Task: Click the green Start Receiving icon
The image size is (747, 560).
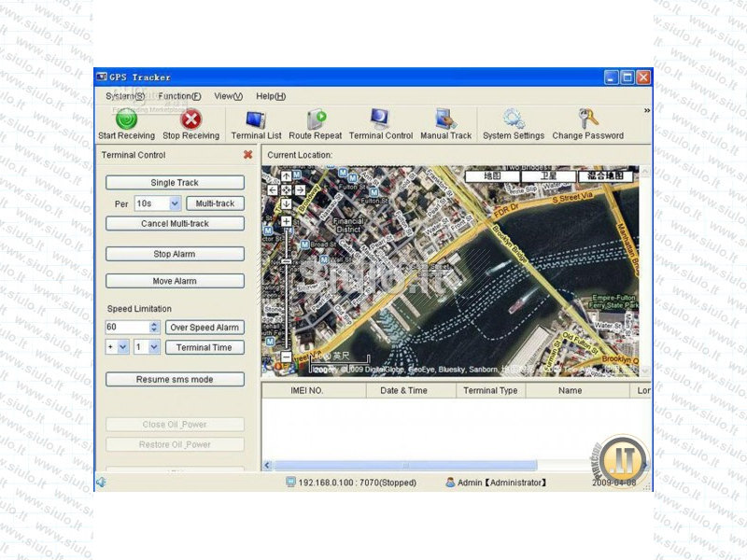Action: (x=126, y=119)
